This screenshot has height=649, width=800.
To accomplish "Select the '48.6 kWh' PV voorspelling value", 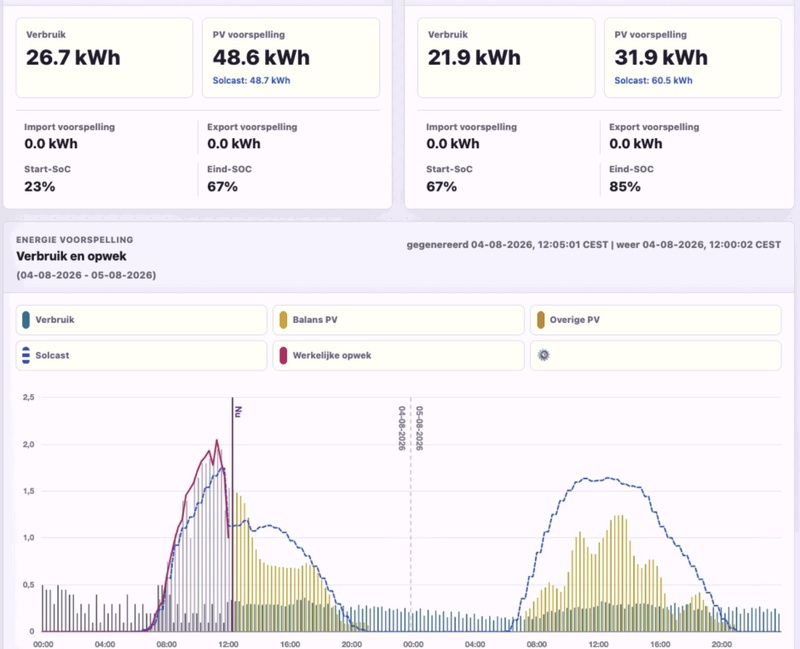I will coord(261,58).
